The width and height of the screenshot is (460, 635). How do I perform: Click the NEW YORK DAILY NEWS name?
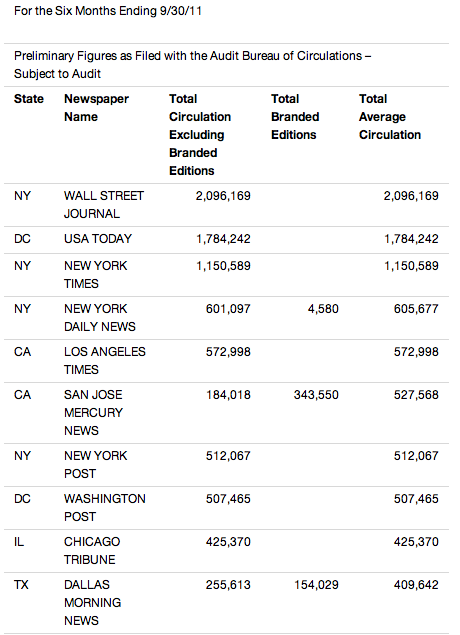(x=100, y=318)
